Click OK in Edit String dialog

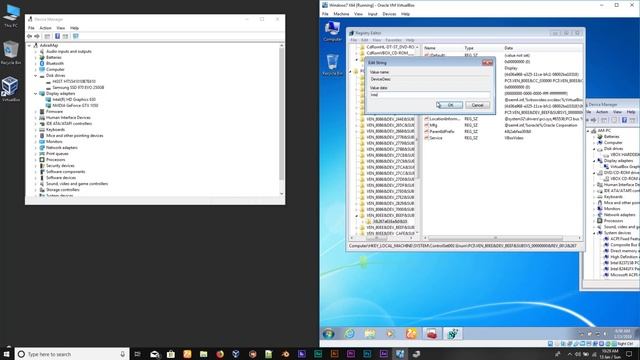point(449,105)
